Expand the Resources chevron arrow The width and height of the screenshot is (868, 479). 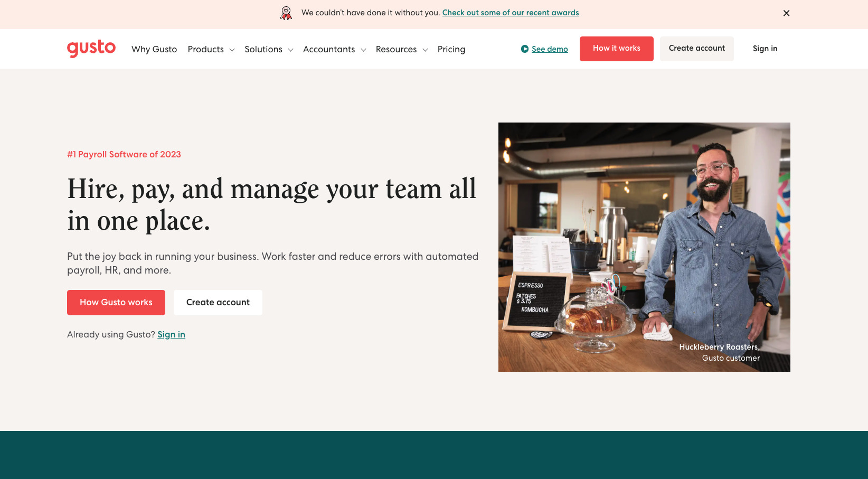coord(425,50)
